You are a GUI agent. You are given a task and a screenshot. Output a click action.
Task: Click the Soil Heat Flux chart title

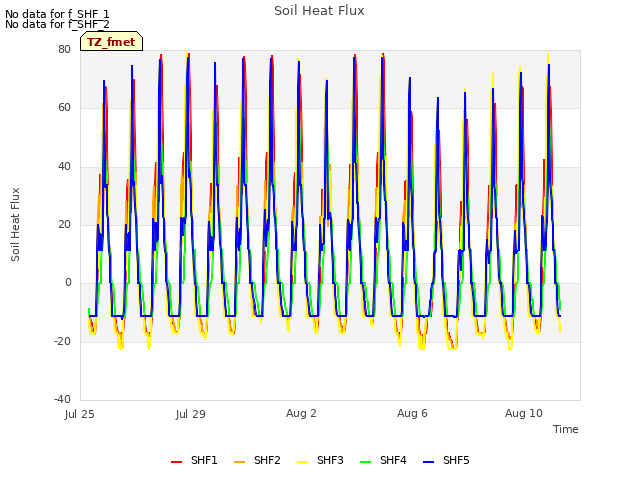[x=319, y=11]
